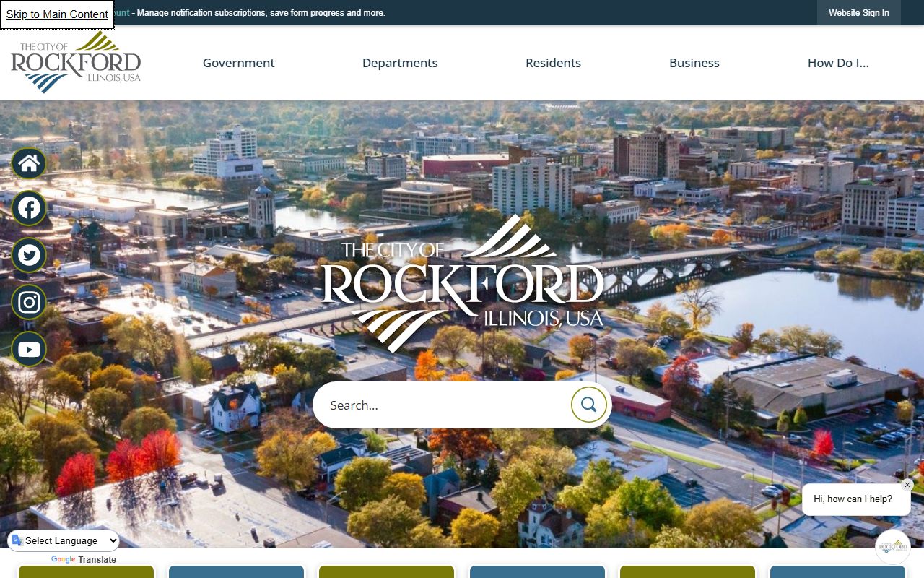
Task: Open the chatbot avatar launcher
Action: [x=893, y=547]
